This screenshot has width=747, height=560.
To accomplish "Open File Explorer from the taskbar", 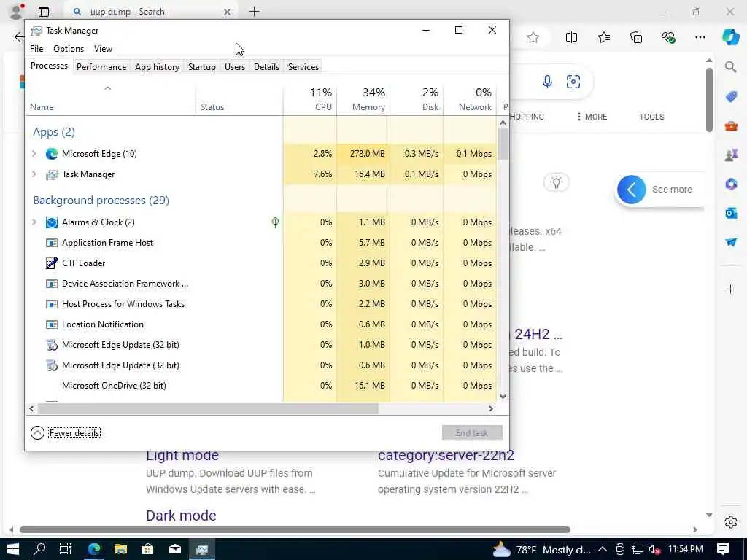I will click(x=121, y=550).
